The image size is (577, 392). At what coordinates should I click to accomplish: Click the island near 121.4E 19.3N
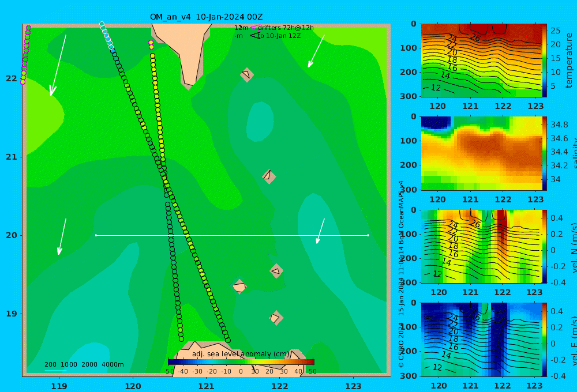coord(239,287)
